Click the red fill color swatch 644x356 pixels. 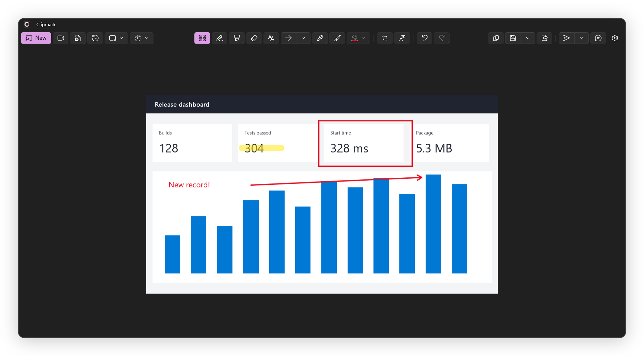click(x=355, y=38)
